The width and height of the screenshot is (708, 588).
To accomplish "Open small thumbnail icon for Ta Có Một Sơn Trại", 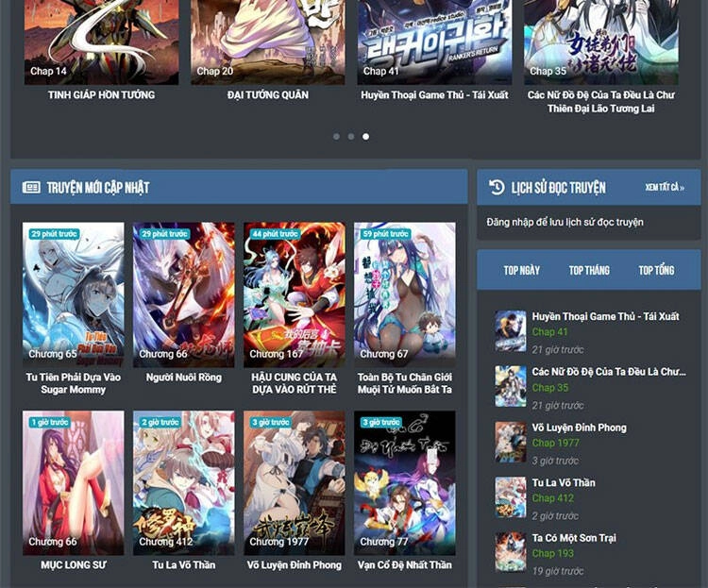I will tap(511, 552).
